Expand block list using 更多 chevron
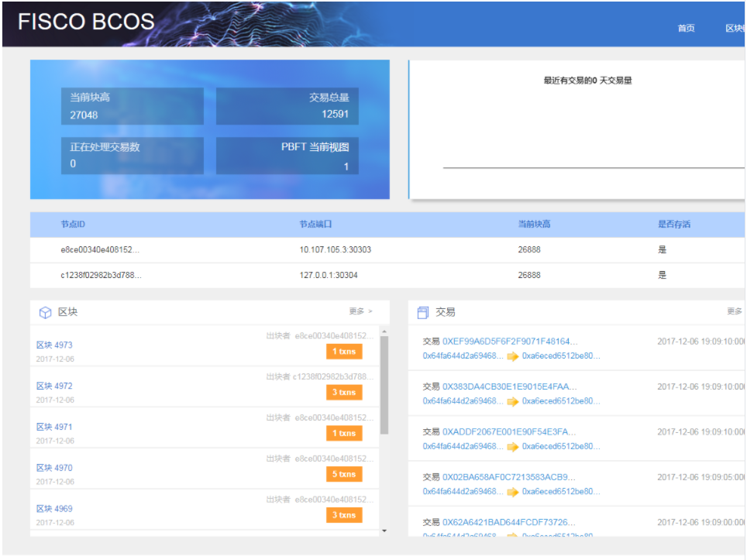Screen dimensions: 747x560 point(361,312)
